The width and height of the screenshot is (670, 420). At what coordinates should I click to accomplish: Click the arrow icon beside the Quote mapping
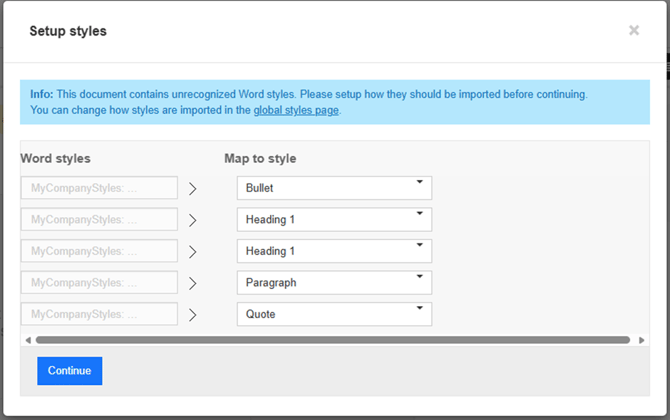(193, 314)
